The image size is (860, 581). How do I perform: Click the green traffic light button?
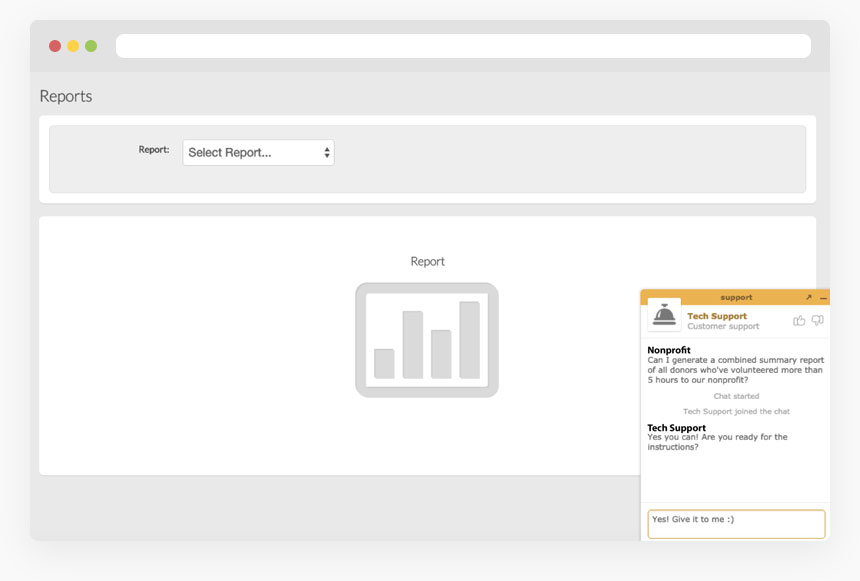[90, 45]
